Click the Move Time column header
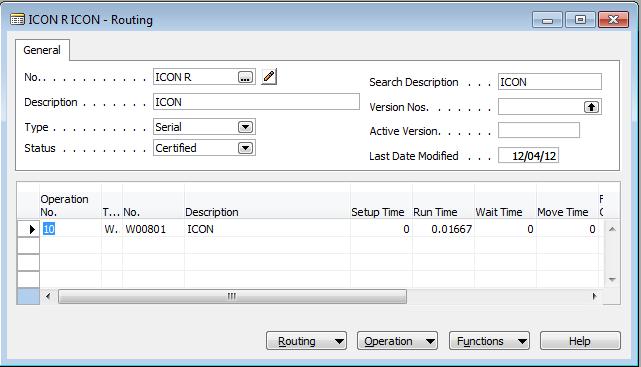Screen dimensions: 641x367 [567, 206]
